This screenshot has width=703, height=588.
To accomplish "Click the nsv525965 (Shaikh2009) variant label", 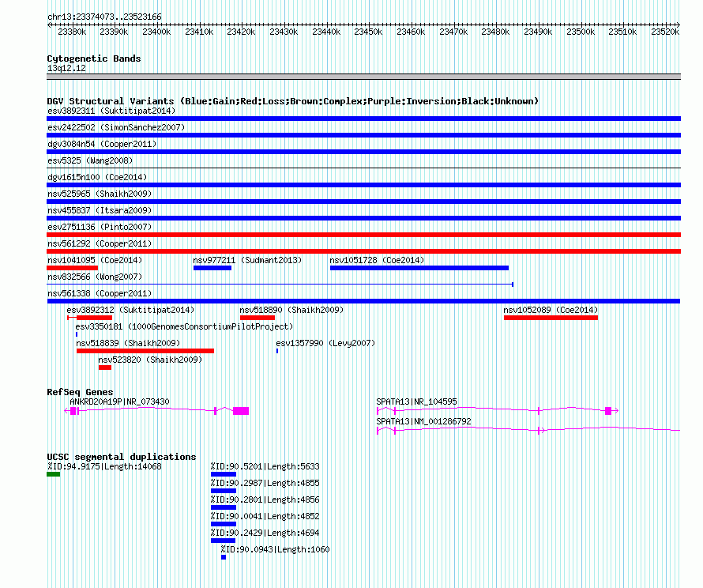I will [x=100, y=194].
